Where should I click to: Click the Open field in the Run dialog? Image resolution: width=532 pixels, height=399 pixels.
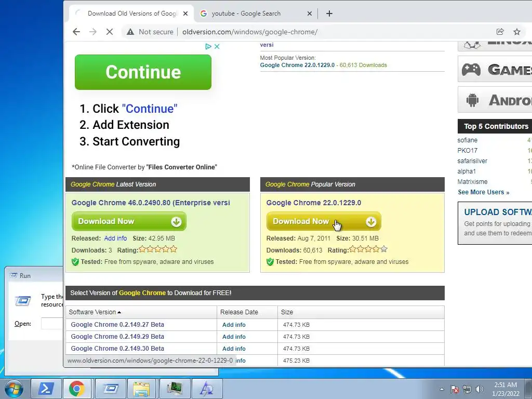[52, 324]
